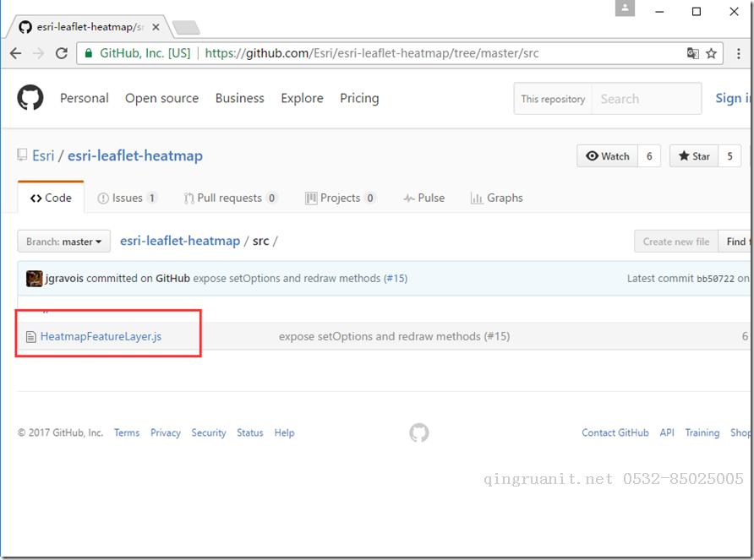The image size is (754, 560).
Task: Switch to the Issues tab
Action: click(128, 198)
